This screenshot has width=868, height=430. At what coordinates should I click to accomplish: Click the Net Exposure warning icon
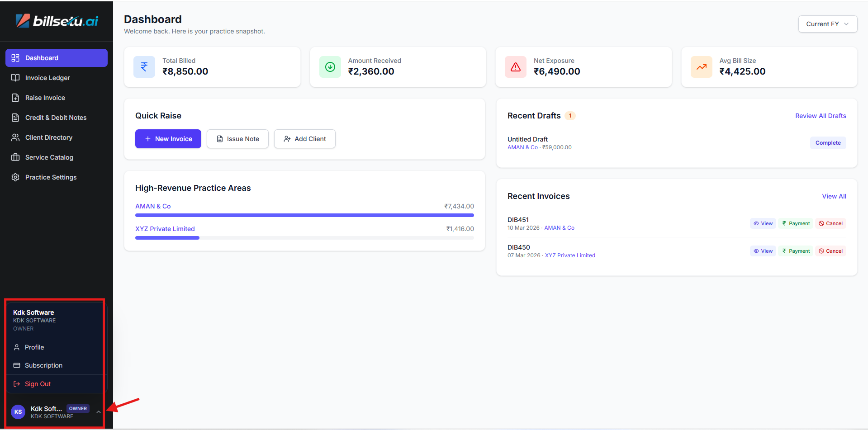[516, 67]
